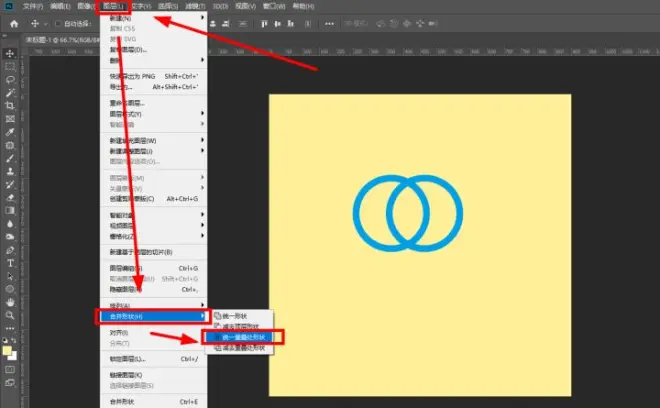Open the 图层(L) menu in menu bar
The image size is (660, 408).
pos(113,6)
